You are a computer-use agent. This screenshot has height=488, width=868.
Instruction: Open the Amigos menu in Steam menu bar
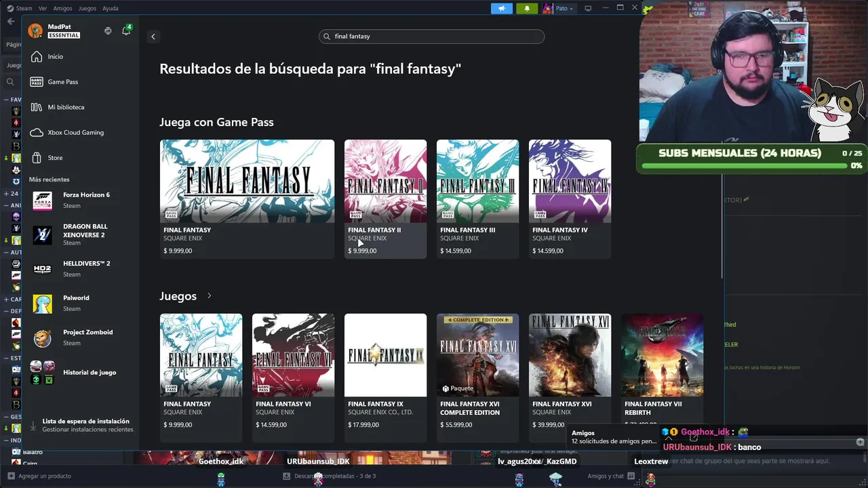62,8
